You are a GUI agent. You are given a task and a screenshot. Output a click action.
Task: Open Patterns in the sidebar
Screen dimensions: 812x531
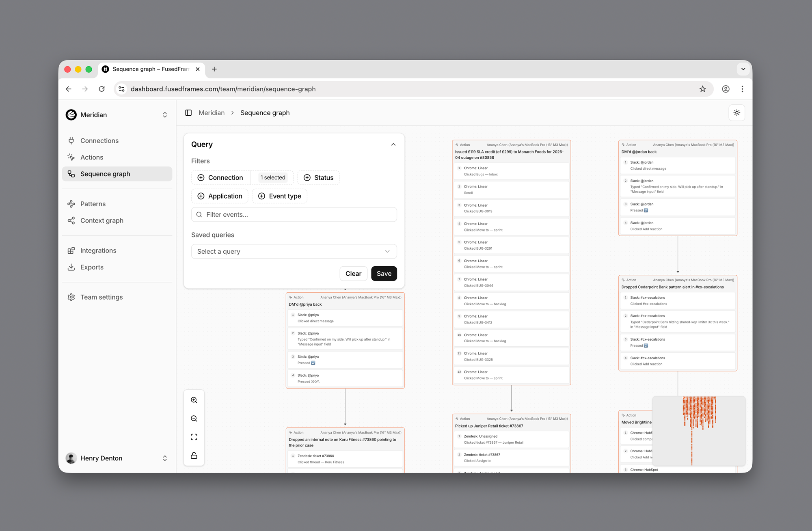click(x=93, y=204)
